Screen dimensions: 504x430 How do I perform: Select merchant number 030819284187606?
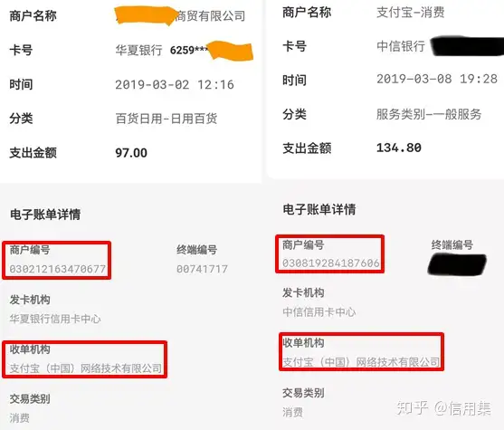[x=331, y=263]
